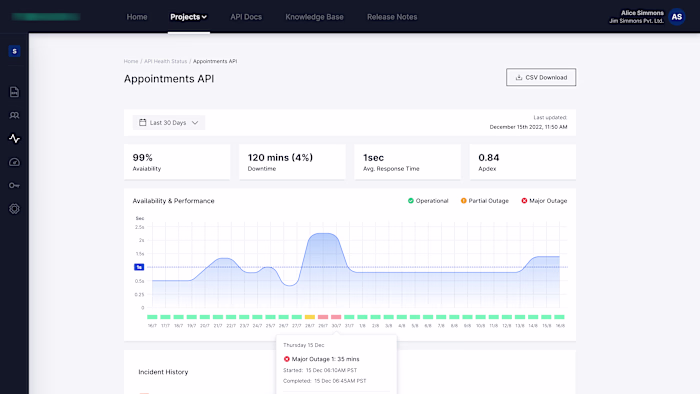Click the Appointments API page title
700x394 pixels.
(169, 79)
